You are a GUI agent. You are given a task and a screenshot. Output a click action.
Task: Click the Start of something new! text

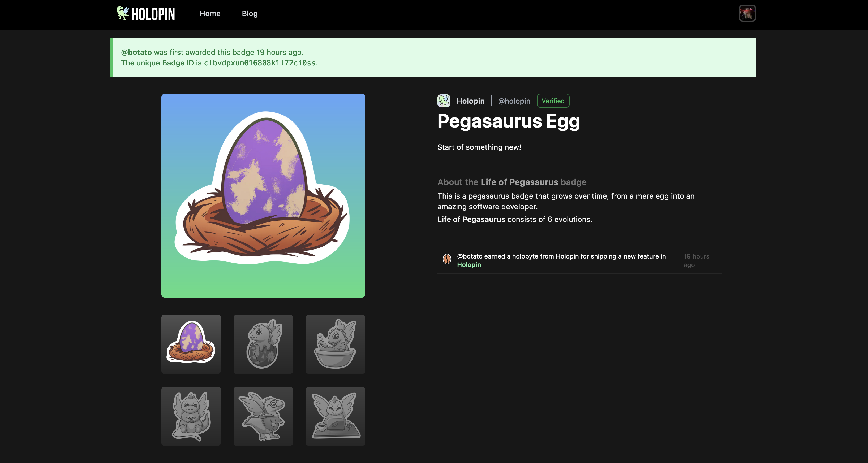479,147
